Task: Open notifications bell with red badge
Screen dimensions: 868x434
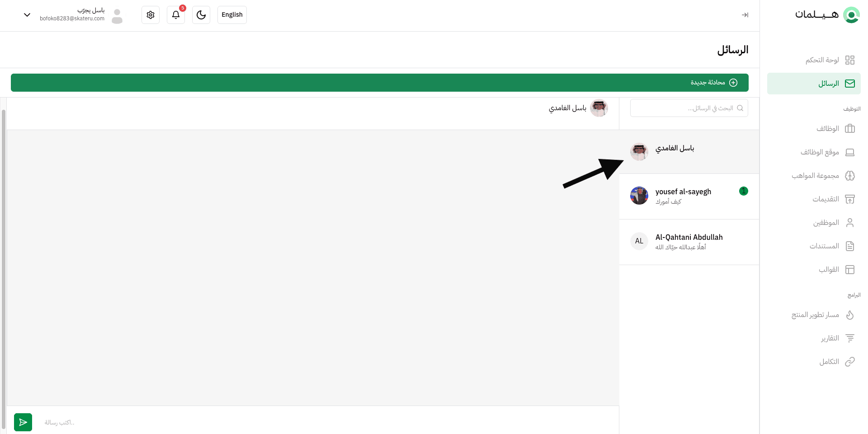Action: pyautogui.click(x=176, y=15)
